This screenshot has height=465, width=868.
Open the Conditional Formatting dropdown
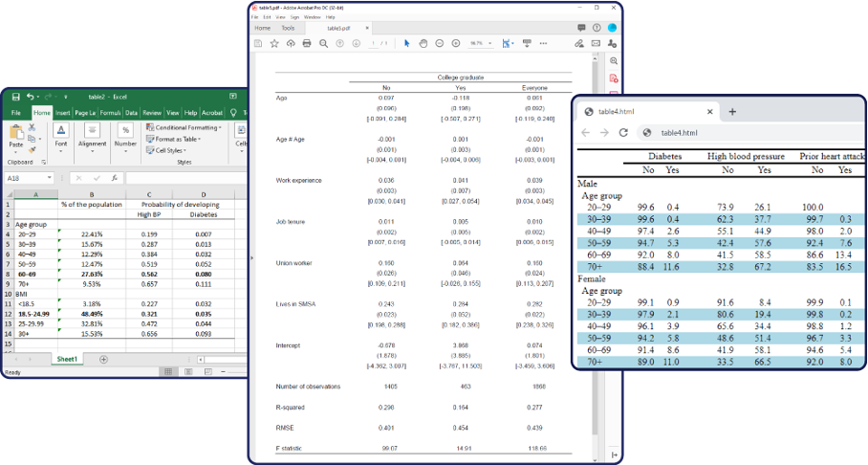click(x=187, y=127)
